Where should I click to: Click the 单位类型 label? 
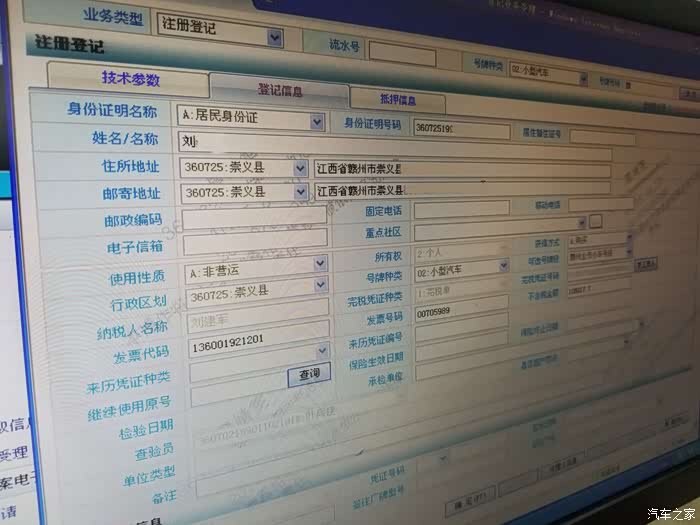point(149,476)
